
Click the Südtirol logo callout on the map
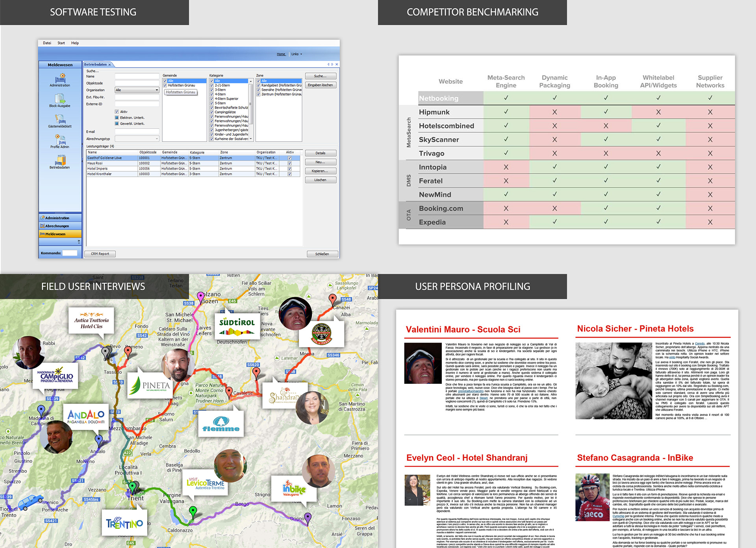click(x=237, y=326)
